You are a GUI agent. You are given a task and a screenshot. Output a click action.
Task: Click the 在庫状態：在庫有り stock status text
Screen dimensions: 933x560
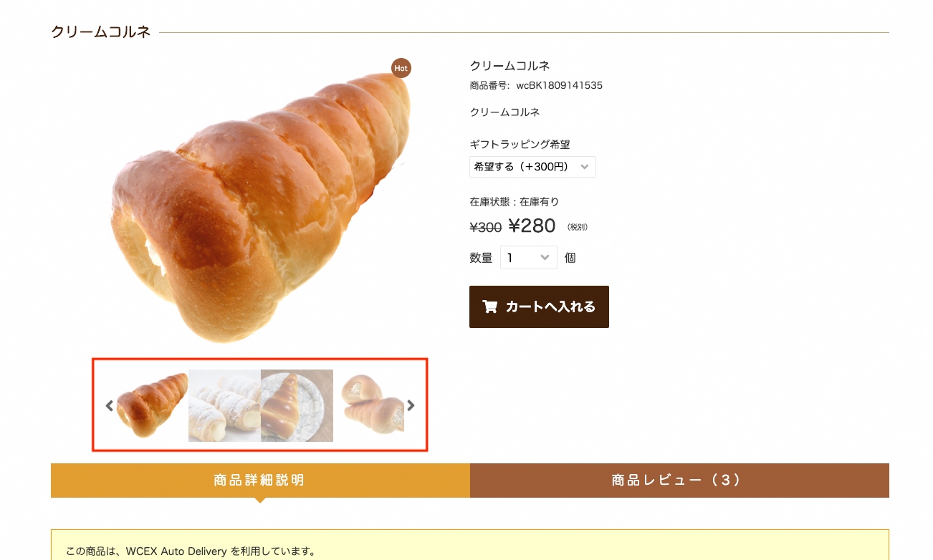click(515, 202)
